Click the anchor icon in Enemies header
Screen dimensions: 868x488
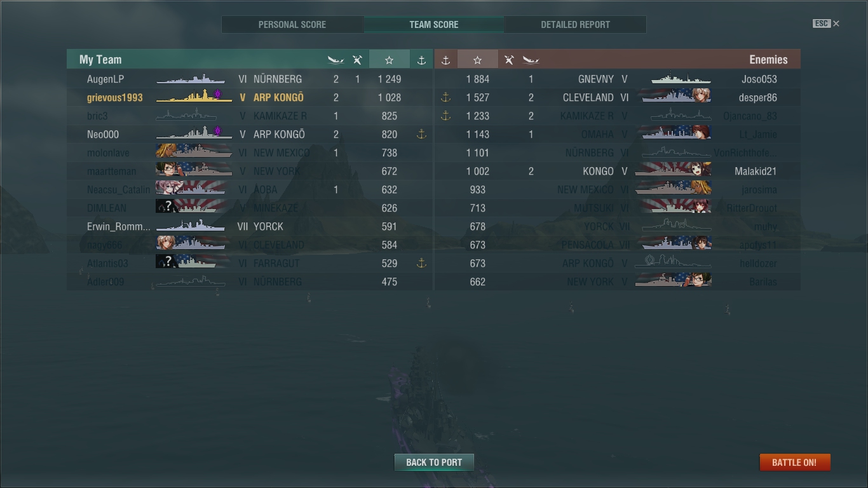445,60
